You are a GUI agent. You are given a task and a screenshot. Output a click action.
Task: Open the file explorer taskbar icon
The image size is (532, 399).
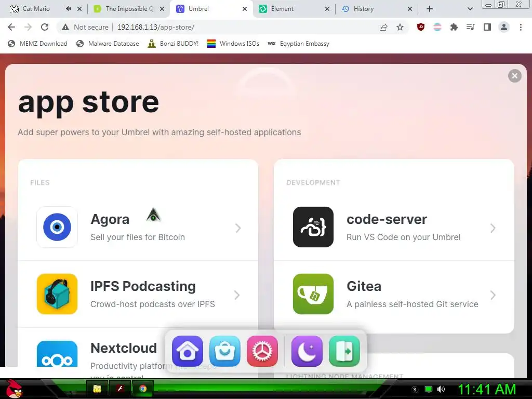(x=97, y=389)
